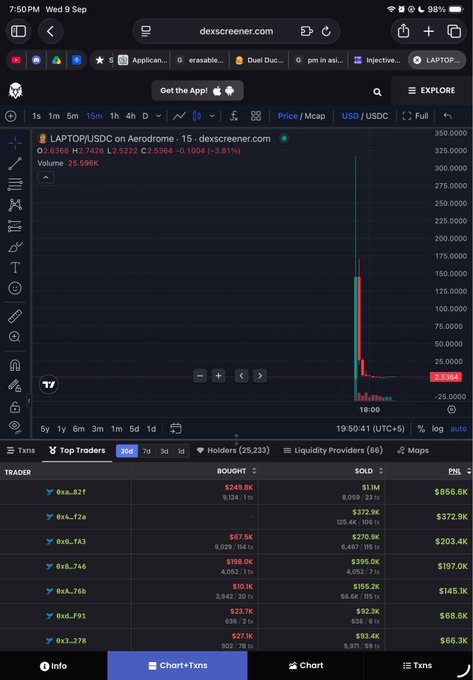Select the crosshair cursor tool
Screen dimensions: 473x680
15,143
